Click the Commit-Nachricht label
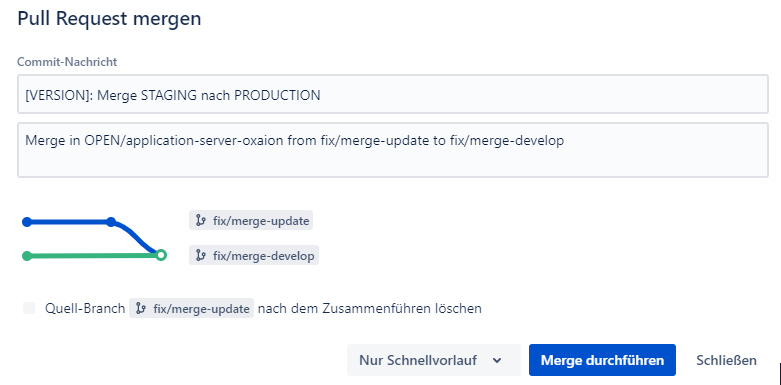 (x=67, y=62)
